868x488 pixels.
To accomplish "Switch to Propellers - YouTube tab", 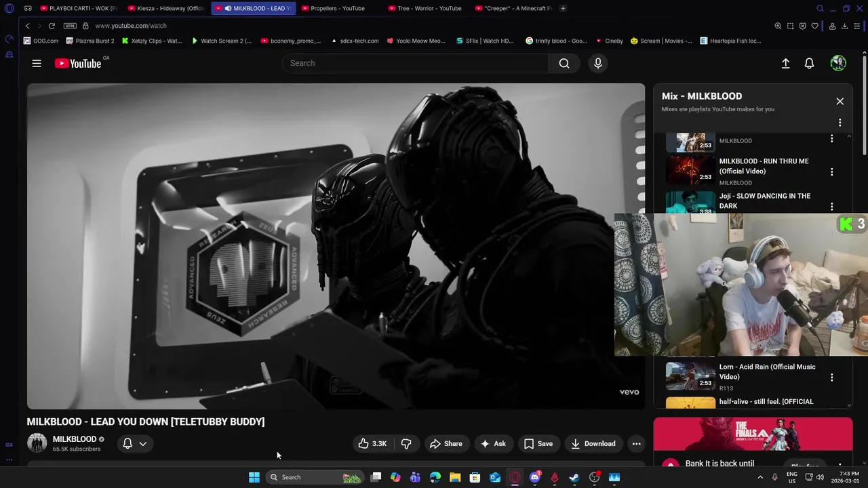I will [337, 8].
